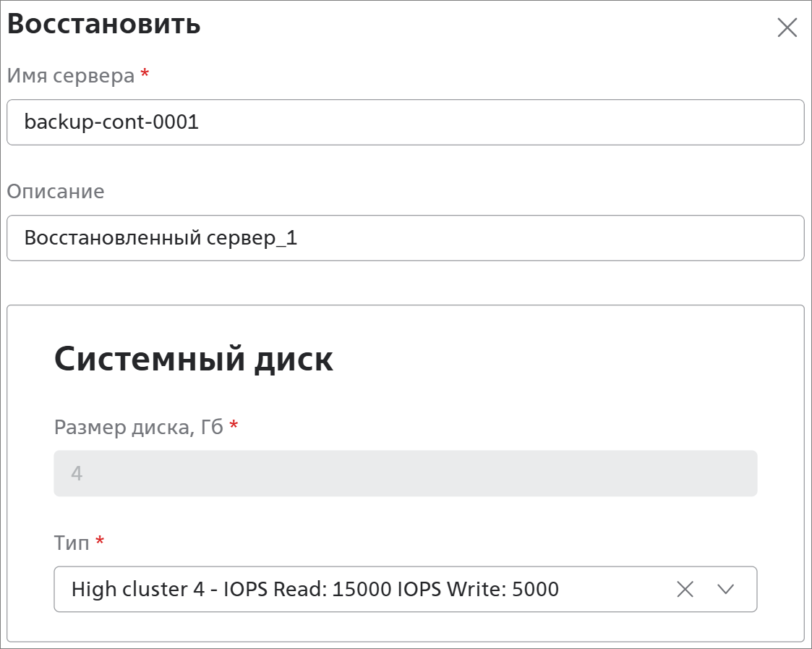This screenshot has width=812, height=649.
Task: Click the Имя сервера label
Action: tap(71, 75)
